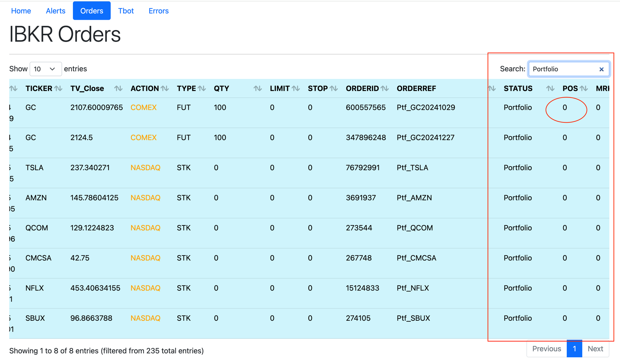Go to the Errors tab
This screenshot has width=620, height=364.
click(159, 11)
